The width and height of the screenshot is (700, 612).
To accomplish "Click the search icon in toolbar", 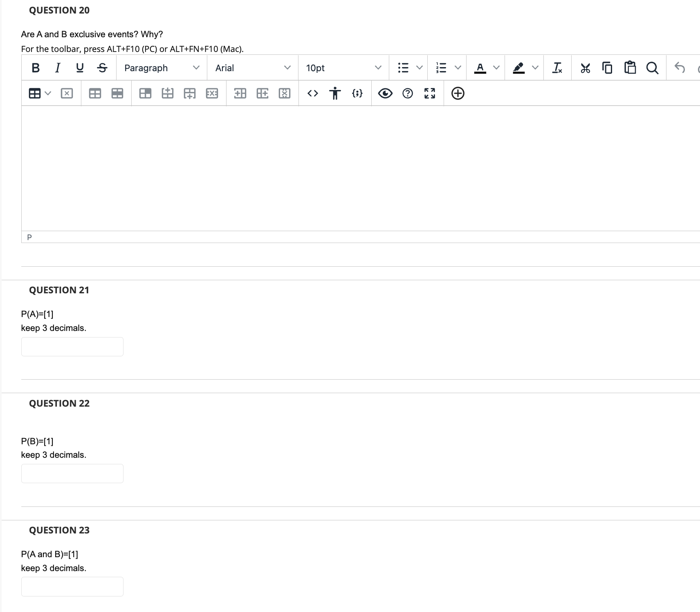I will [x=652, y=68].
